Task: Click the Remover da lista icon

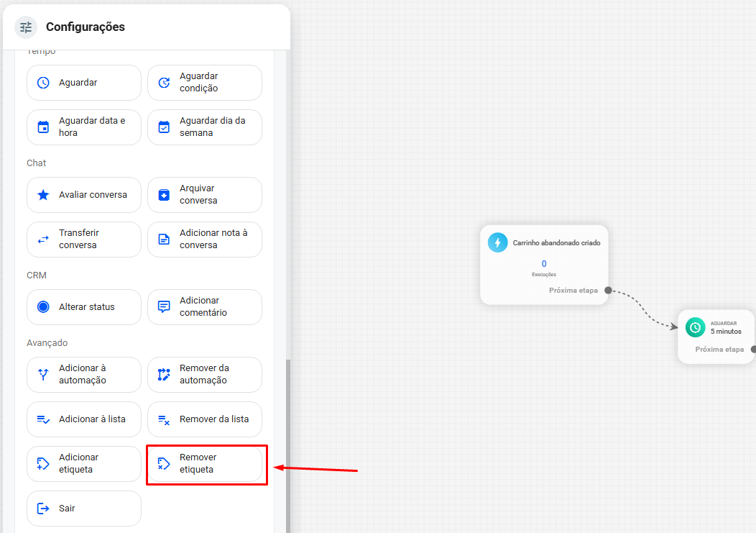Action: (x=164, y=420)
